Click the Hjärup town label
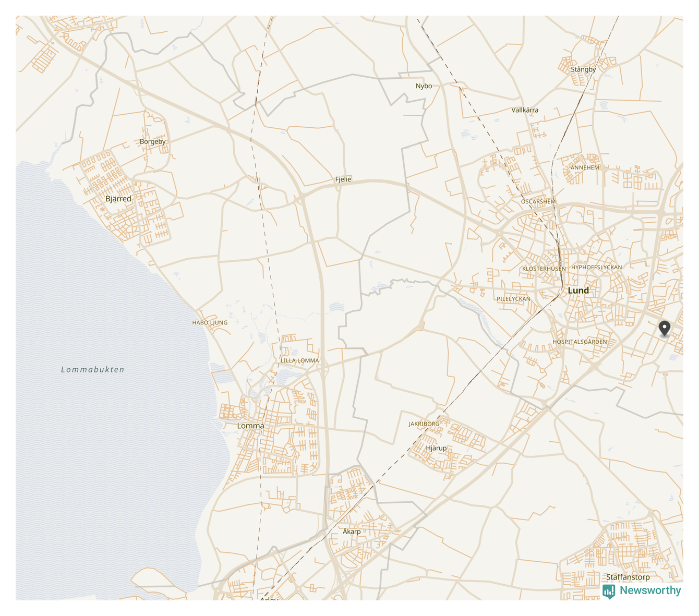The width and height of the screenshot is (699, 616). [x=436, y=448]
